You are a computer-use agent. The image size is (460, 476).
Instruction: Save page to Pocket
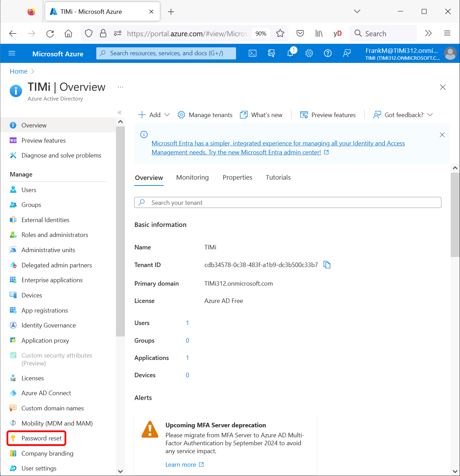[x=300, y=34]
